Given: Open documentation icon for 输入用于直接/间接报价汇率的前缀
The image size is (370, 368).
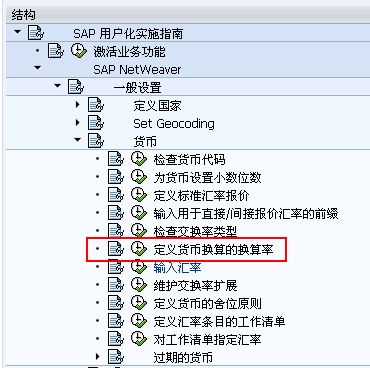Looking at the screenshot, I should (116, 213).
